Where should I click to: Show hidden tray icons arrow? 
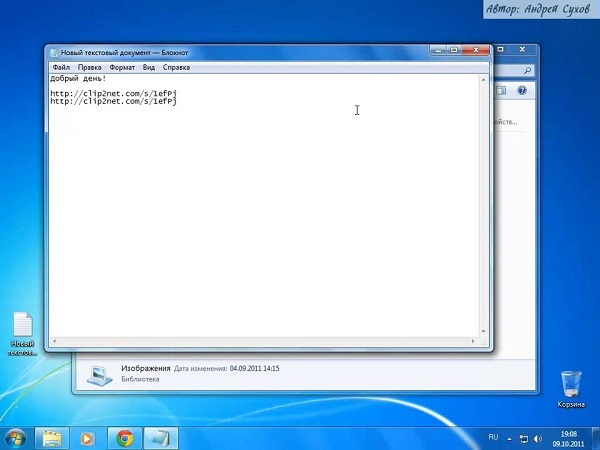point(509,439)
